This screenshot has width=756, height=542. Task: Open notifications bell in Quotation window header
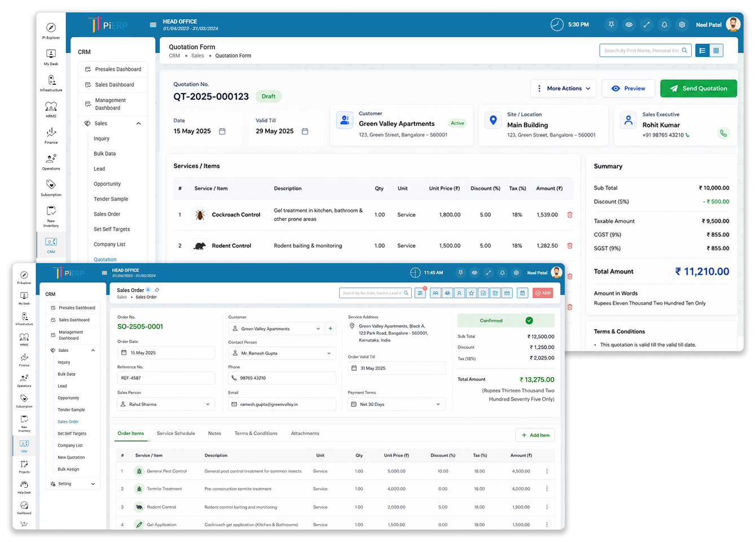click(664, 25)
